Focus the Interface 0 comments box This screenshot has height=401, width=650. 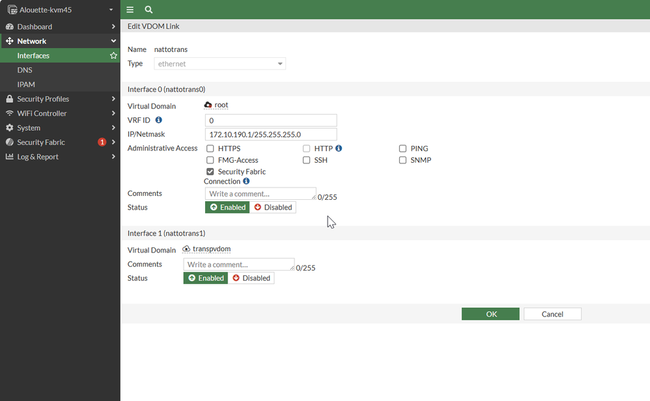pos(260,194)
